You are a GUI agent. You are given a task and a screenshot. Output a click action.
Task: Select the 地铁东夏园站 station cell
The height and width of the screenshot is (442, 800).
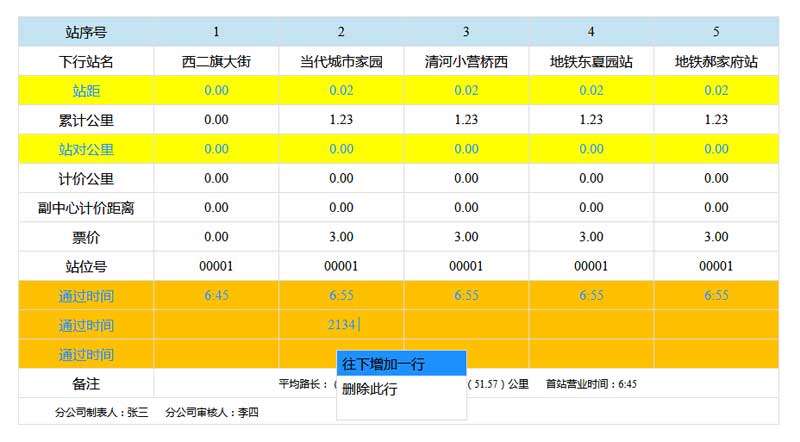coord(591,62)
